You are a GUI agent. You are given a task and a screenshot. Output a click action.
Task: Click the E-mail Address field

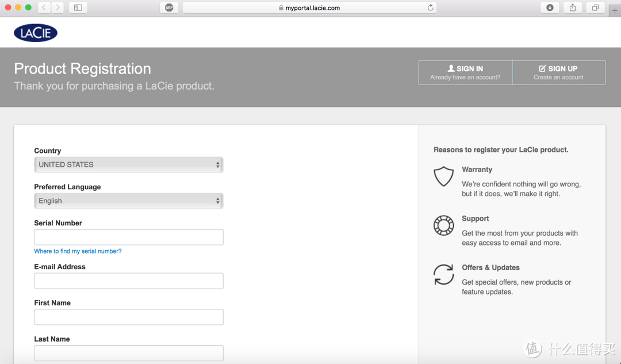129,281
